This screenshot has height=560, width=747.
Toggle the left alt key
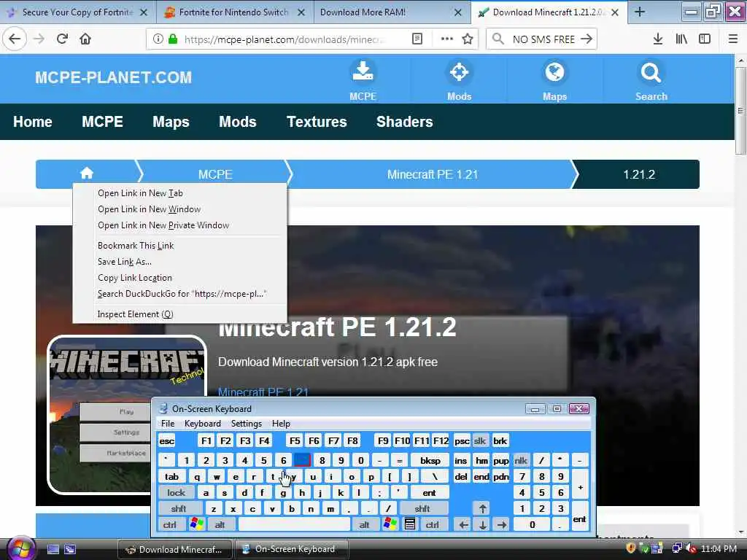[x=220, y=524]
